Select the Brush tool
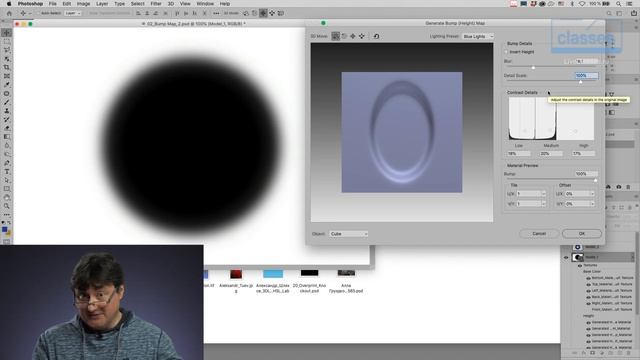Viewport: 640px width, 360px height. 7,102
